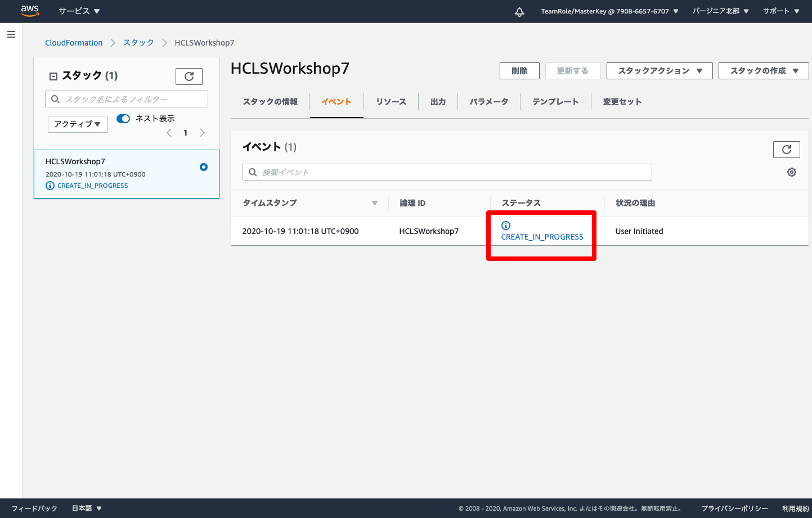The image size is (812, 518).
Task: Collapse the スタック panel box icon
Action: (53, 76)
